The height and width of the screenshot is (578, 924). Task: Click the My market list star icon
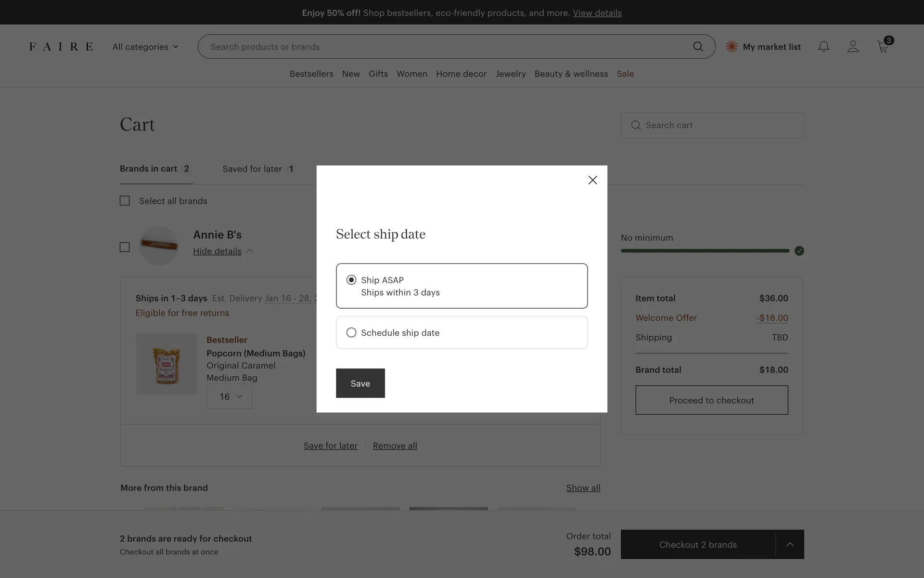pyautogui.click(x=731, y=47)
